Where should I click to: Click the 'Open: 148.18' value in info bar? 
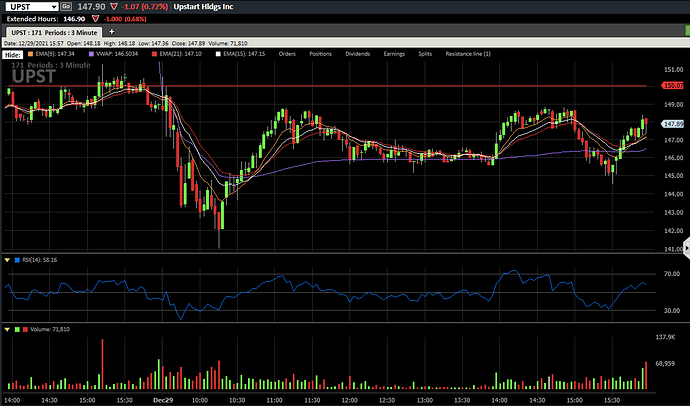tap(84, 44)
